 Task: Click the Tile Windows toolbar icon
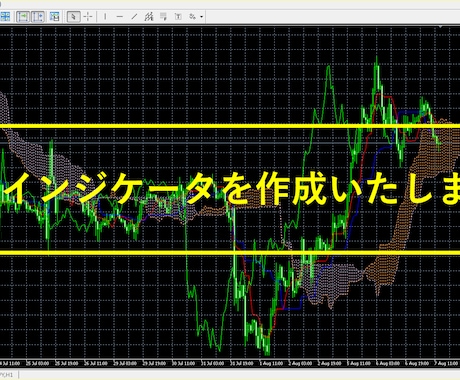[x=5, y=16]
